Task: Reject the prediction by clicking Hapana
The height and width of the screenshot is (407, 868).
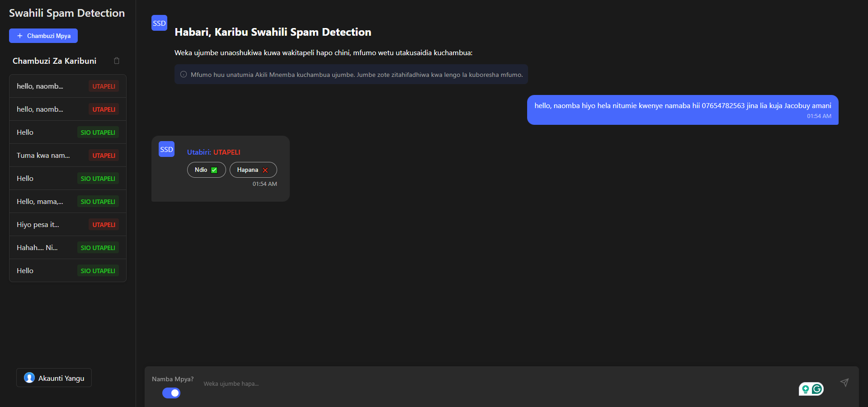Action: [x=253, y=170]
